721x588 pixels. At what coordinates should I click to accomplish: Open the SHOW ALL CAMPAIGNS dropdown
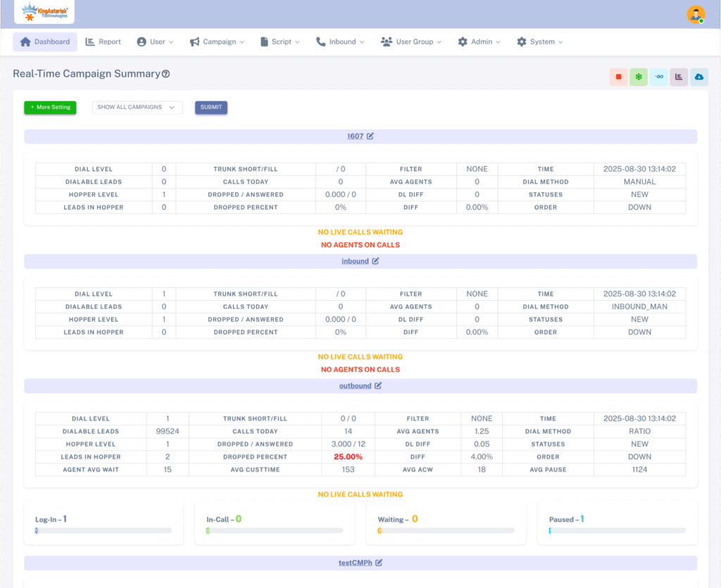tap(137, 107)
